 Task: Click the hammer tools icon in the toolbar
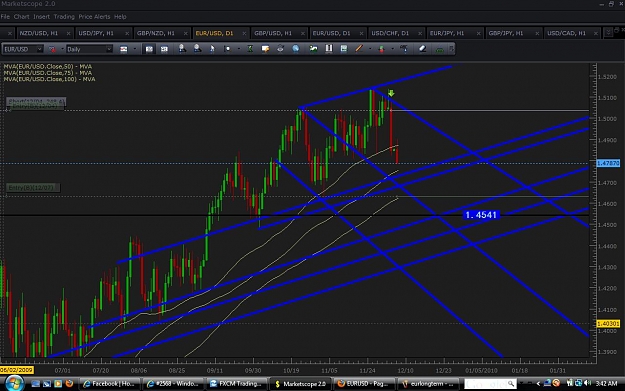coord(404,49)
